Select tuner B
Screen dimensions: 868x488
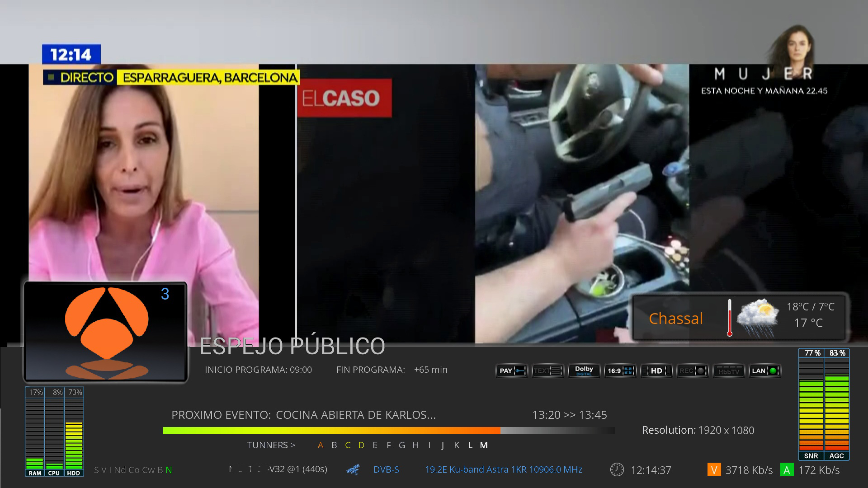[x=334, y=445]
